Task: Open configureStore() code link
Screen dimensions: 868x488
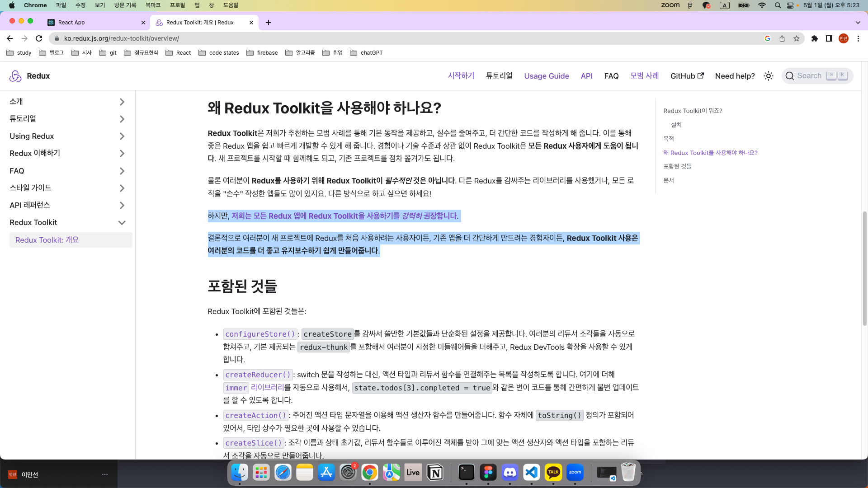Action: coord(260,334)
